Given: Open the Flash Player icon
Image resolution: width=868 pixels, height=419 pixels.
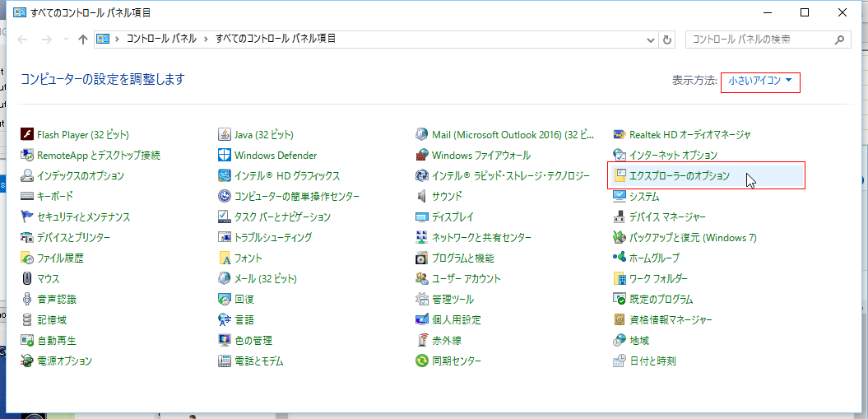Looking at the screenshot, I should [x=27, y=134].
